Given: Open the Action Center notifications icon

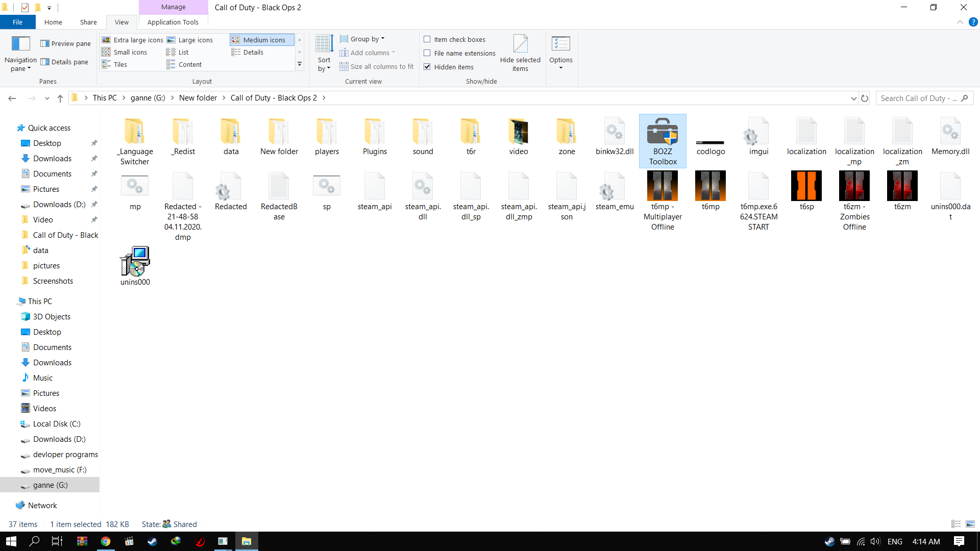Looking at the screenshot, I should pyautogui.click(x=959, y=541).
